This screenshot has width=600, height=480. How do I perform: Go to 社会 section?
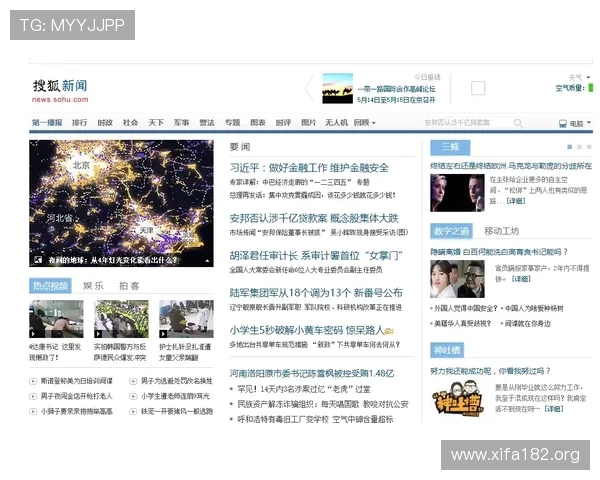click(130, 123)
